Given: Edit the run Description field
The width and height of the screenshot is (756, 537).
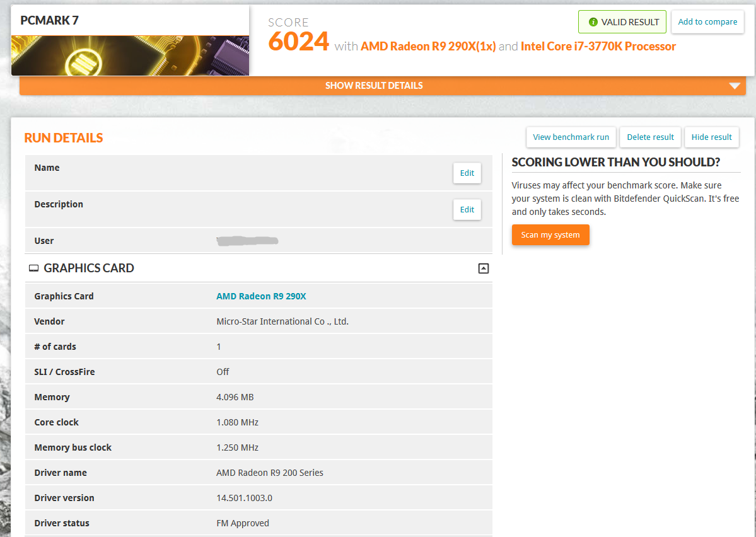Looking at the screenshot, I should [x=467, y=210].
